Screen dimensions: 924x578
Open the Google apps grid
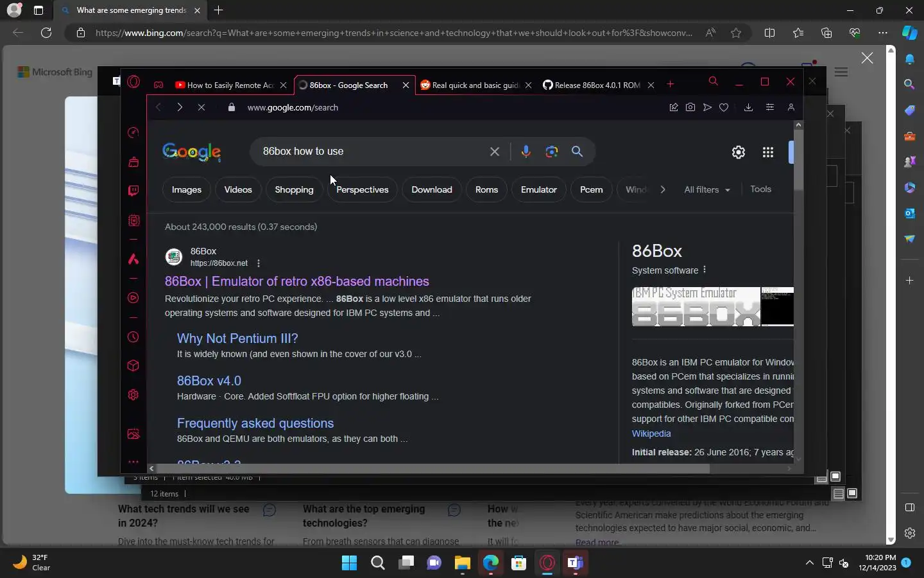768,152
